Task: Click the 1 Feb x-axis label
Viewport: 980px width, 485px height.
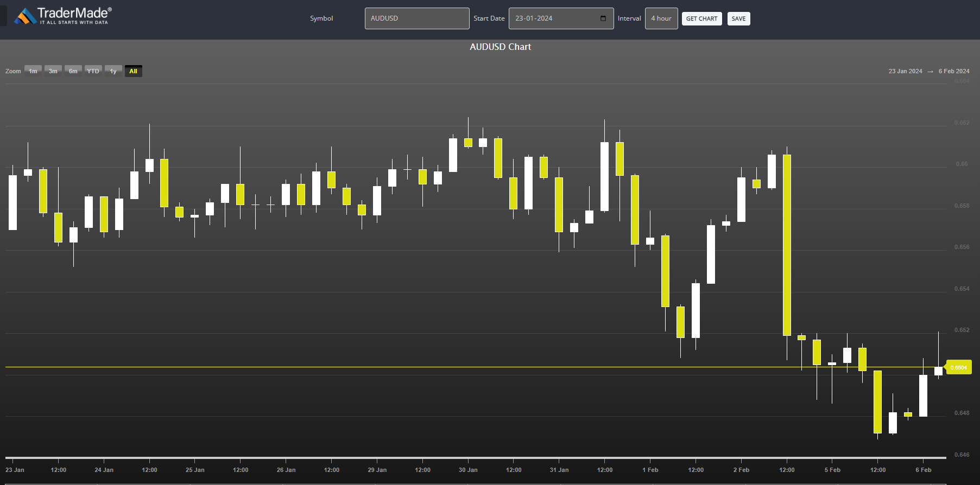Action: pyautogui.click(x=650, y=470)
